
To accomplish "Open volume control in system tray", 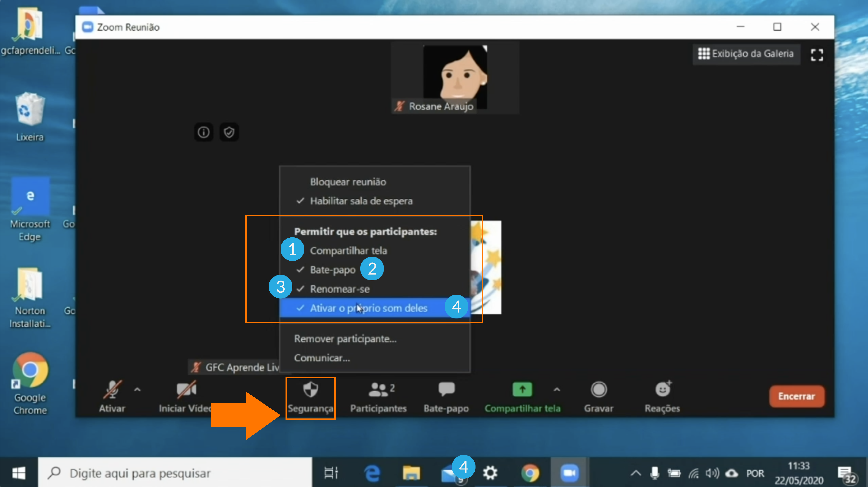I will [x=712, y=473].
